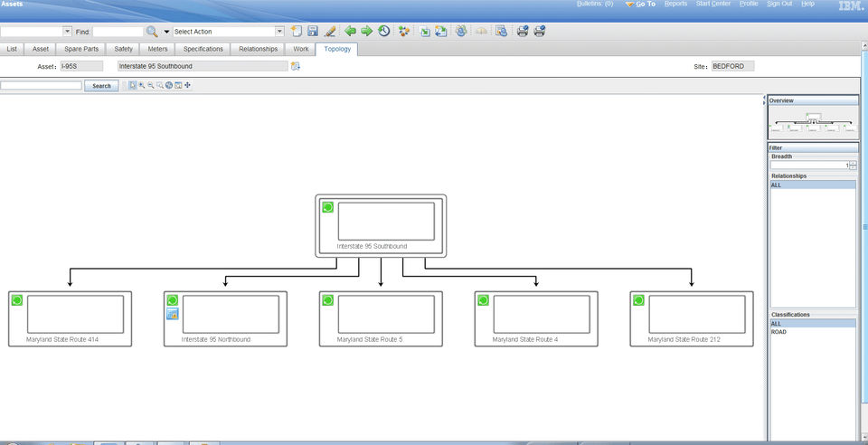Click the zoom in magnifier on topology toolbar
868x445 pixels.
click(142, 85)
